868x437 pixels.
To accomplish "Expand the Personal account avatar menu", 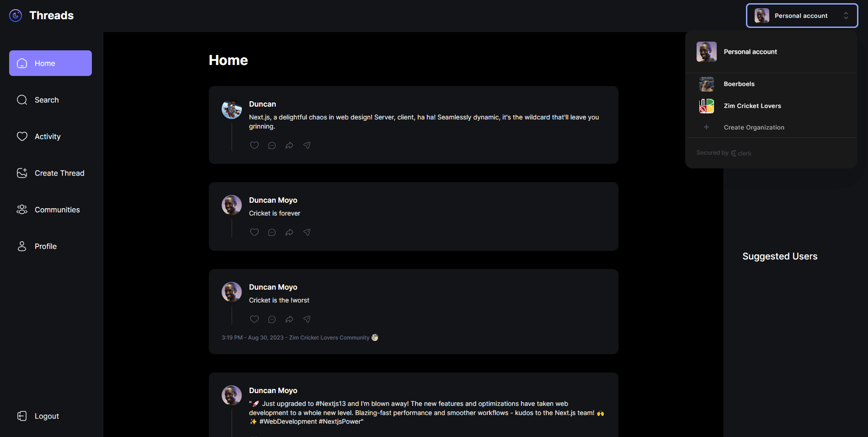I will pyautogui.click(x=762, y=15).
